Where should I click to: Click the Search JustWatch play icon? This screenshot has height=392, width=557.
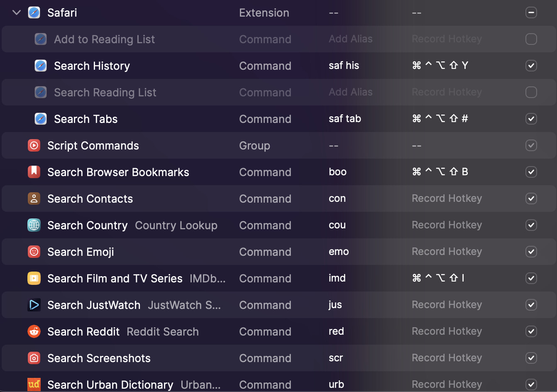point(34,305)
